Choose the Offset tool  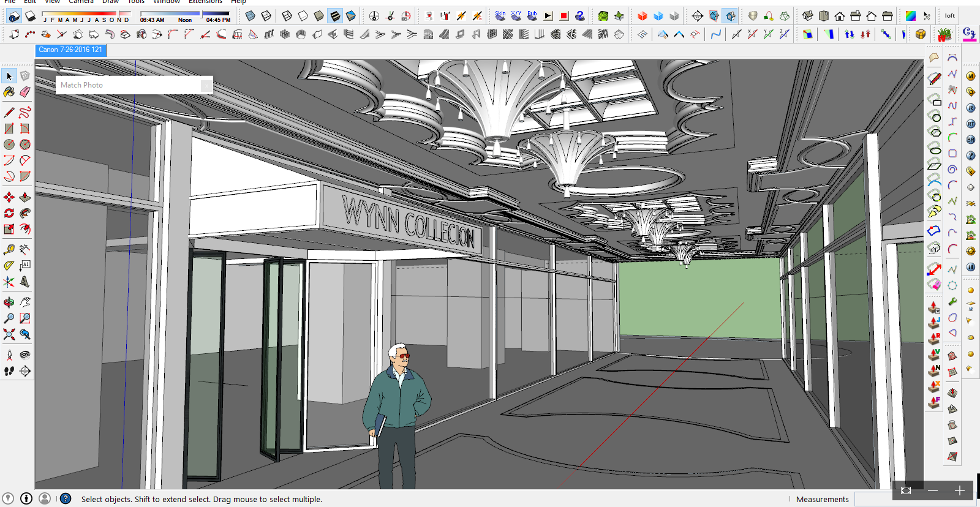click(x=24, y=229)
